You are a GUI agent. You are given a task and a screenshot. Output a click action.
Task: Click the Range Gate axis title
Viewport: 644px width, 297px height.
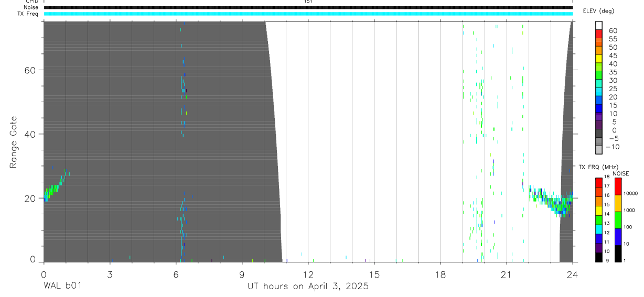coord(14,142)
